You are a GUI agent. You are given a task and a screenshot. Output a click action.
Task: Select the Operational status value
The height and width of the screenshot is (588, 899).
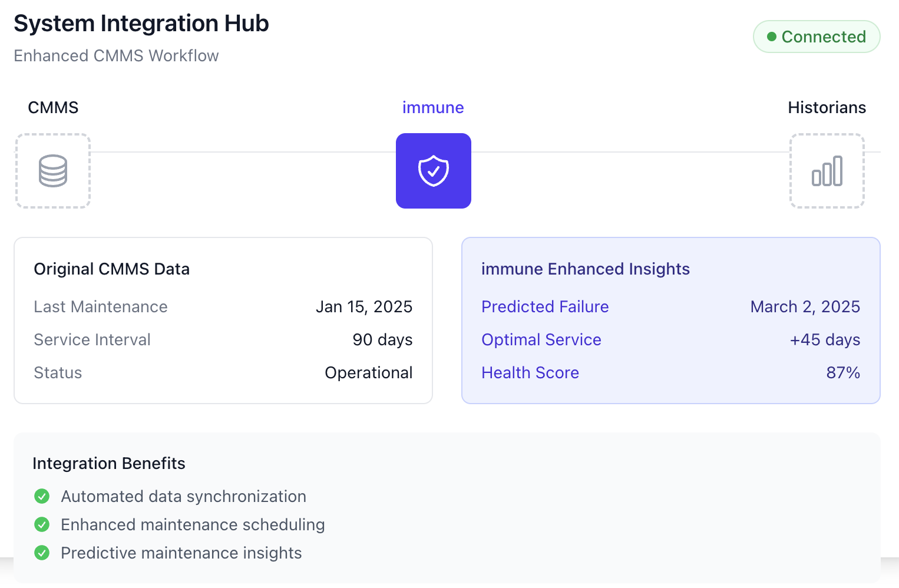click(x=369, y=372)
